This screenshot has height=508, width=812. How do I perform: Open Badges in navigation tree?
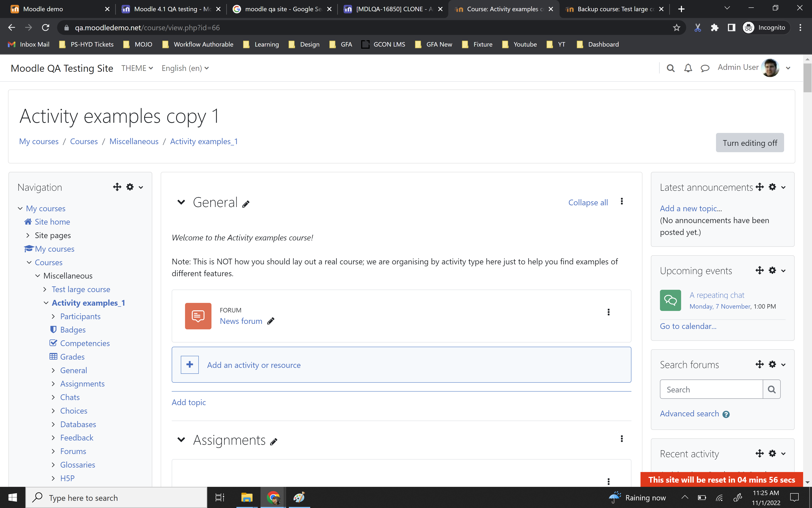point(73,330)
